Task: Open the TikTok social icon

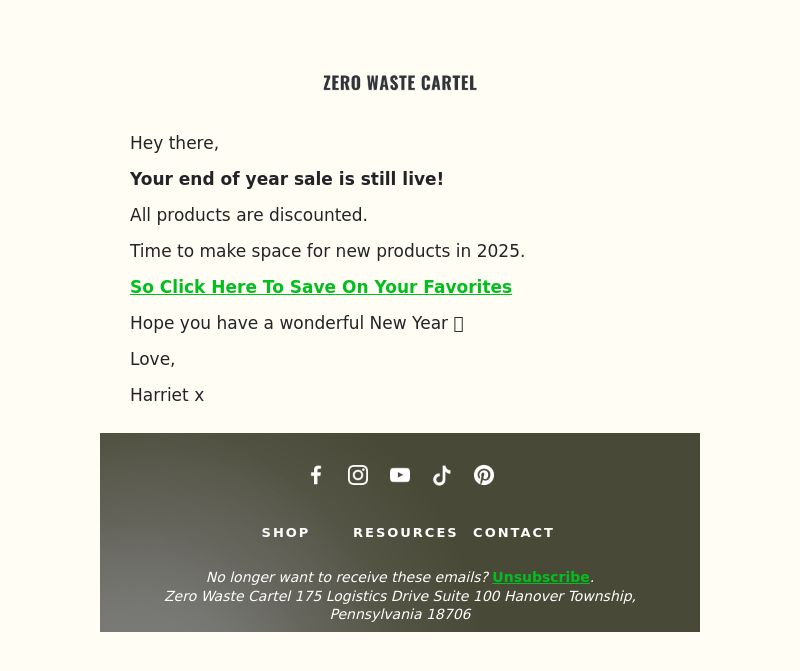Action: coord(441,475)
